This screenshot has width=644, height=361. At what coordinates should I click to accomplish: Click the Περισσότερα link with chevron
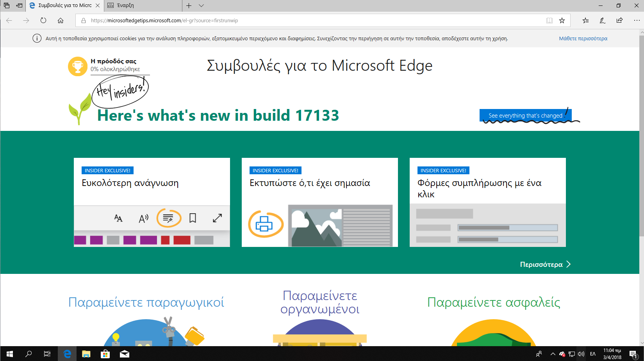545,264
